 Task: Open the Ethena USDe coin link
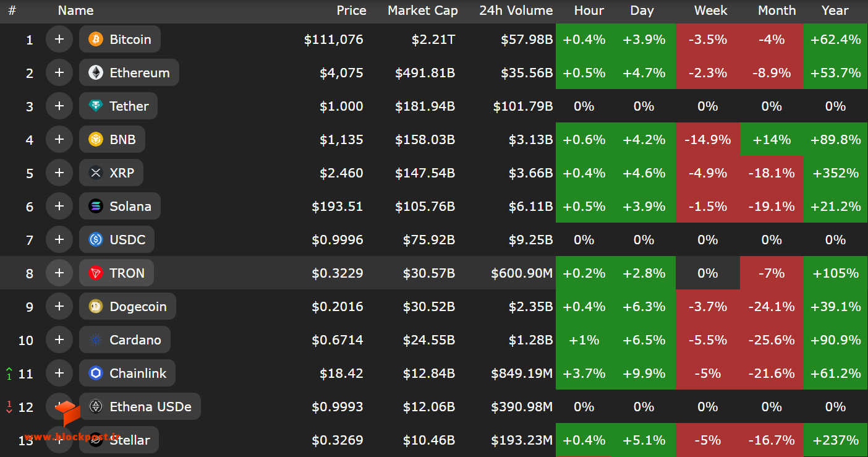[x=140, y=407]
